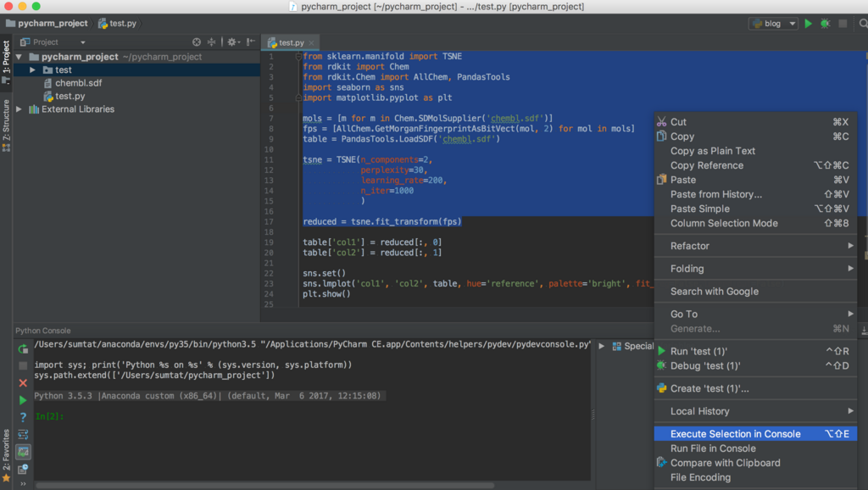Screen dimensions: 868x490
Task: Click the 'plt.show()' line in editor
Action: [x=326, y=294]
